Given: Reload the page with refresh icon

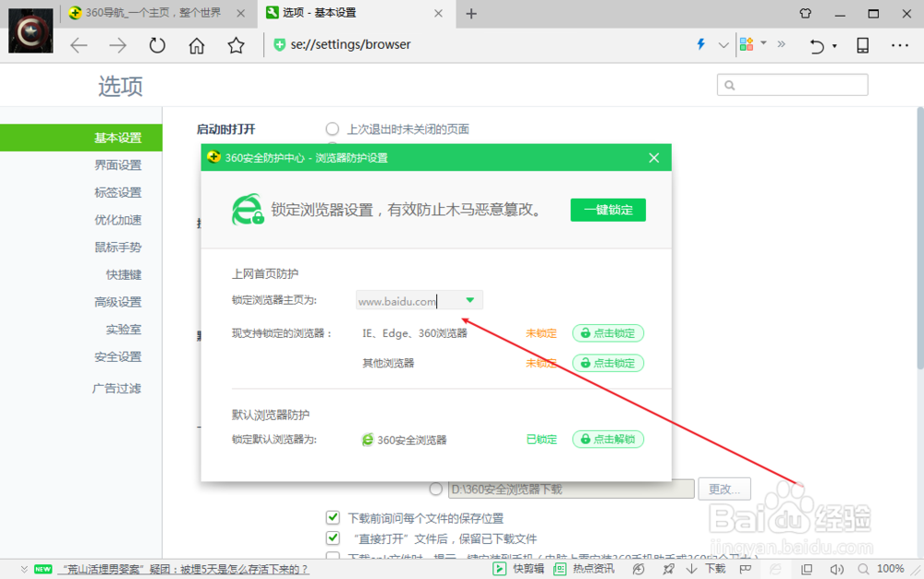Looking at the screenshot, I should tap(157, 45).
